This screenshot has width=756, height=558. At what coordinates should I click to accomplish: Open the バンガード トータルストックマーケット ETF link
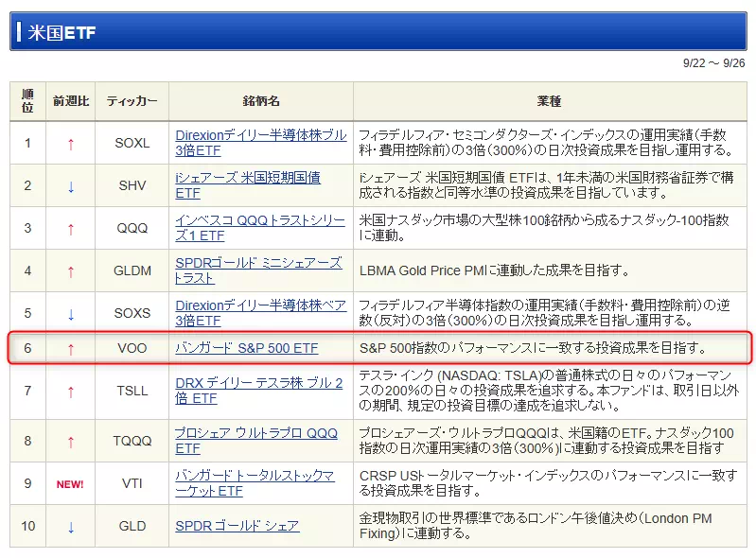click(x=255, y=476)
